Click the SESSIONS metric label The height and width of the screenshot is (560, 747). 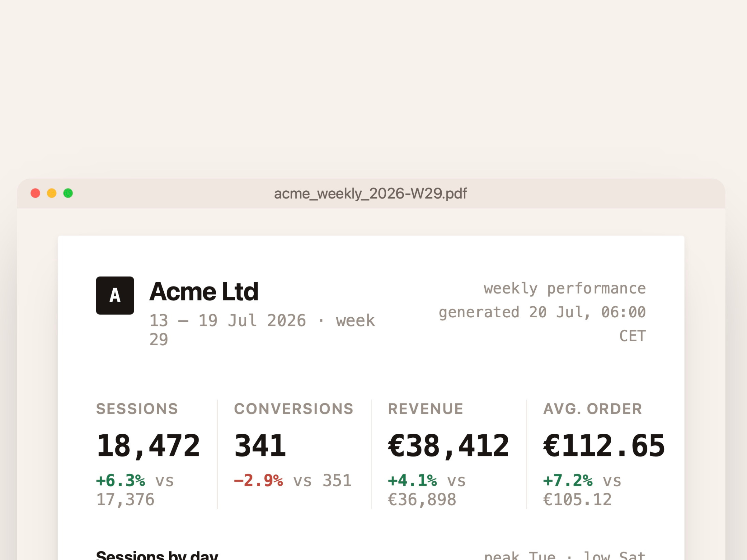pyautogui.click(x=137, y=409)
